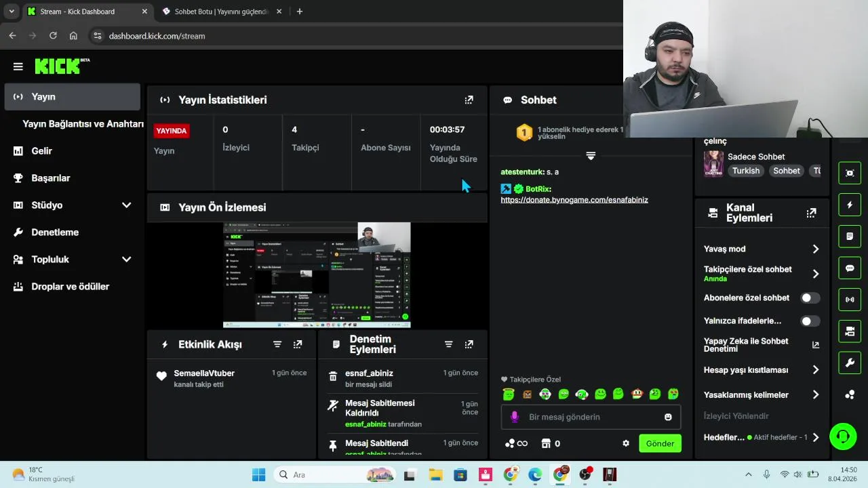Click the BotRix username in chat
This screenshot has height=488, width=868.
(538, 189)
